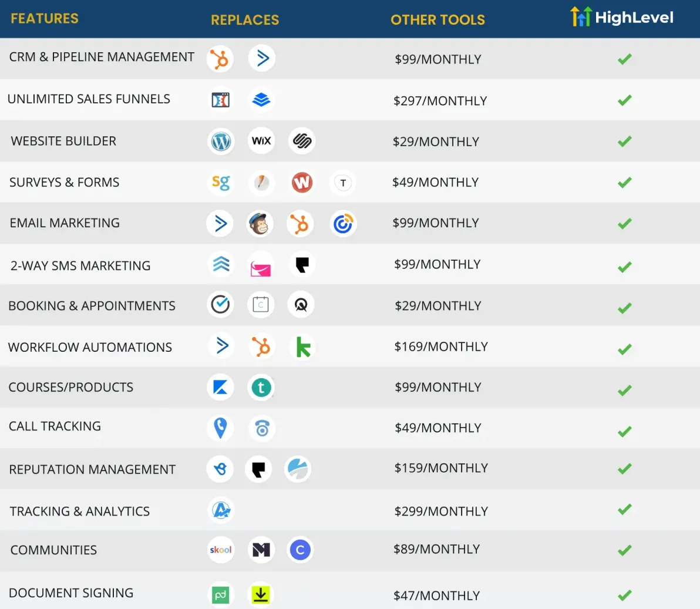Click the WordPress logo icon

click(x=221, y=142)
